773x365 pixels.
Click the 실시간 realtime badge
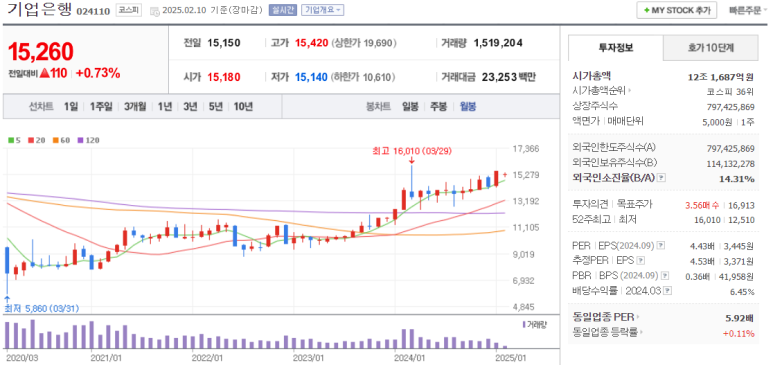pyautogui.click(x=283, y=10)
